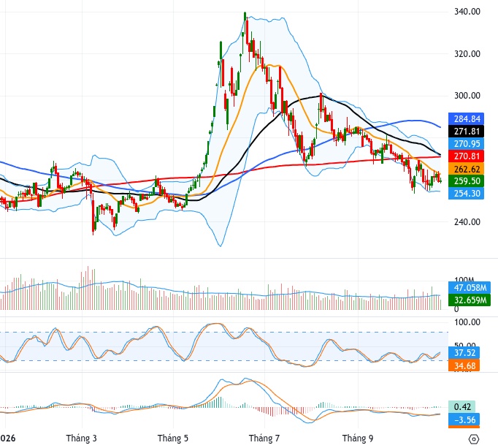The width and height of the screenshot is (498, 448).
Task: Select Tháng 9 on the time axis
Action: 358,438
